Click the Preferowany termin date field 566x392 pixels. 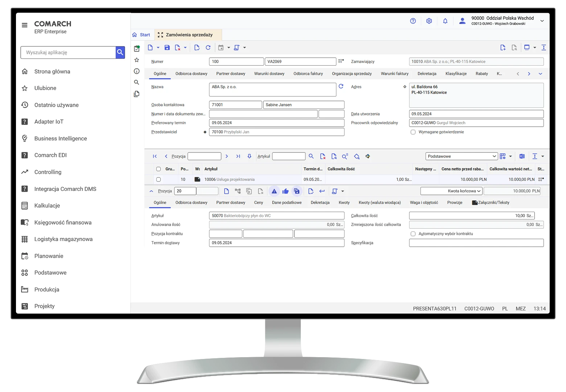(x=277, y=123)
